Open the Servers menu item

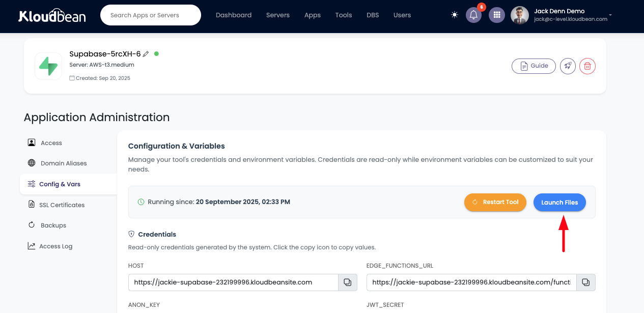277,15
